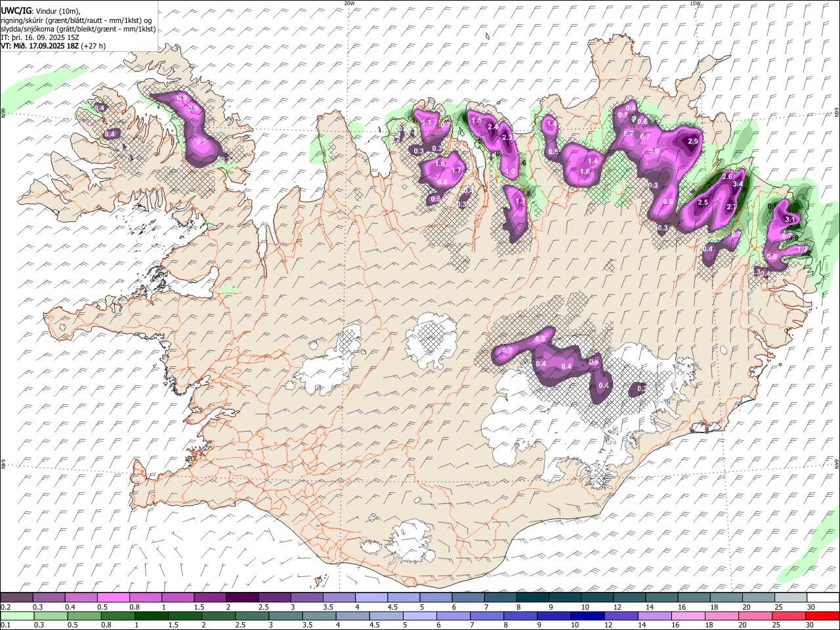Pick the darkest purple 2 swatch in snow legend

(242, 597)
